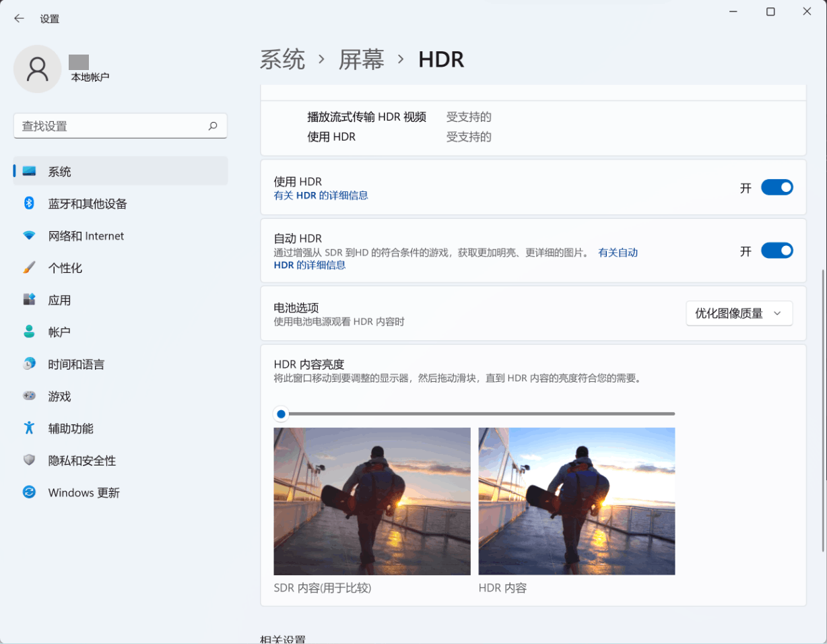Click the 播放流式传输 HDR 视频 text

366,117
